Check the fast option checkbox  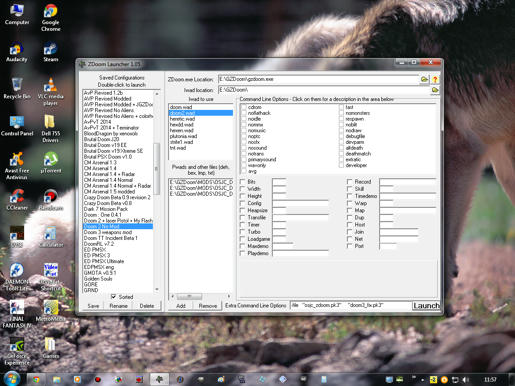(341, 107)
